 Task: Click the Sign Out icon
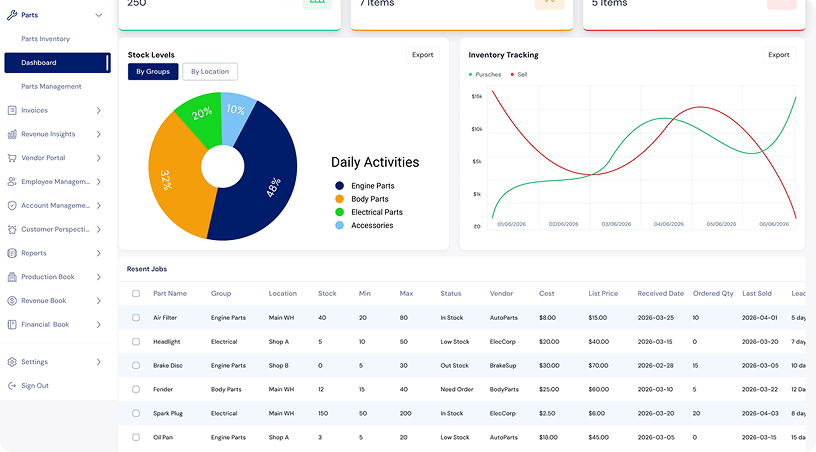(12, 386)
